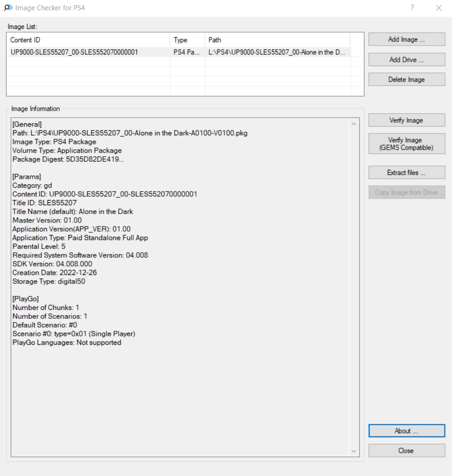452x476 pixels.
Task: Click the Type column header
Action: point(187,40)
